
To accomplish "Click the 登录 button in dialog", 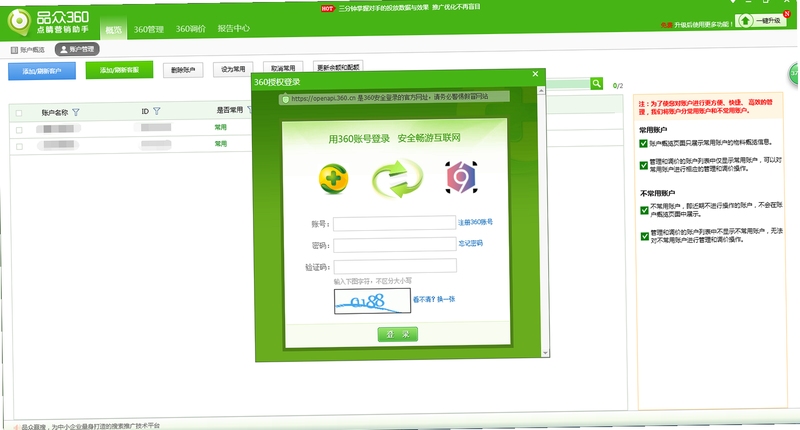I will tap(397, 335).
